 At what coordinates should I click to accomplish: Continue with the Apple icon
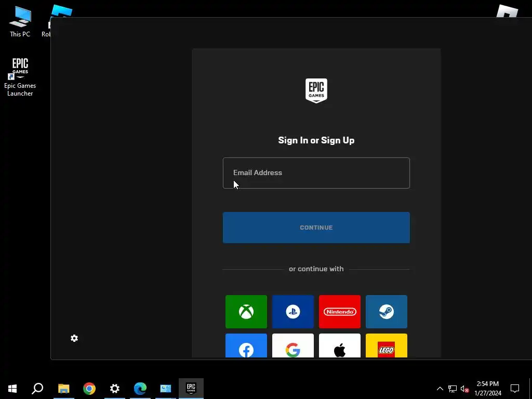pyautogui.click(x=340, y=345)
